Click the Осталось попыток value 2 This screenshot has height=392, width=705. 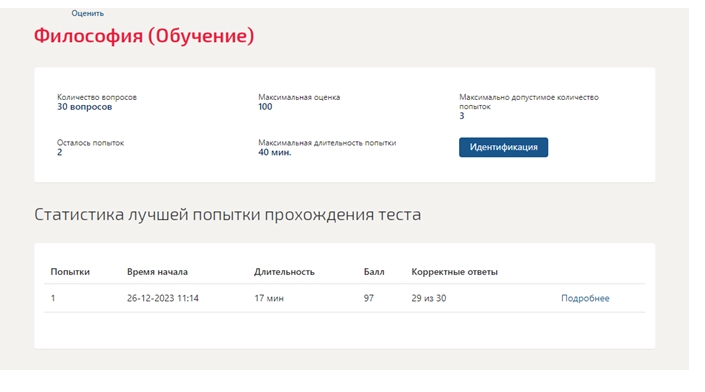[x=59, y=152]
